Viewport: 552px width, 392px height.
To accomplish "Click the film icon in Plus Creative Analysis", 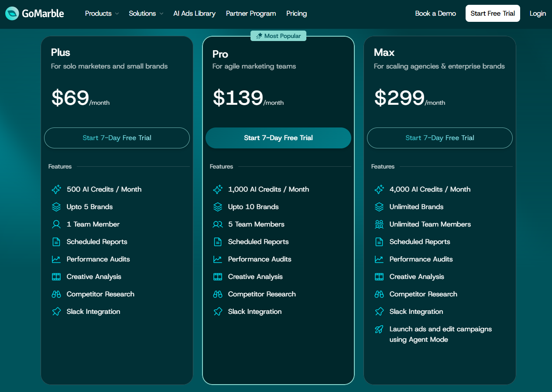I will point(56,277).
